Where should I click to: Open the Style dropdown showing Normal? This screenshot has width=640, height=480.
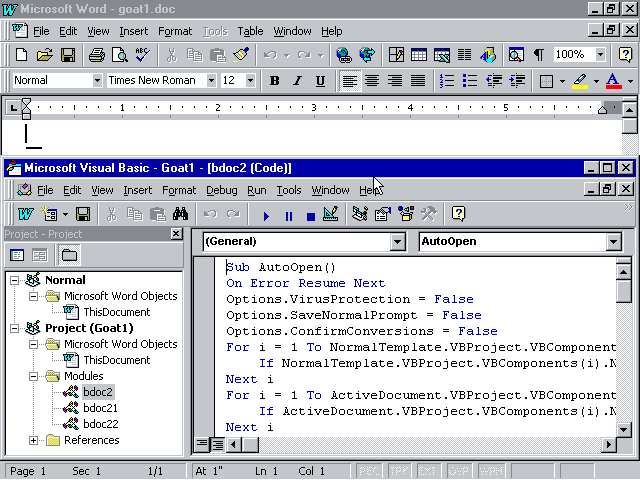[x=97, y=80]
